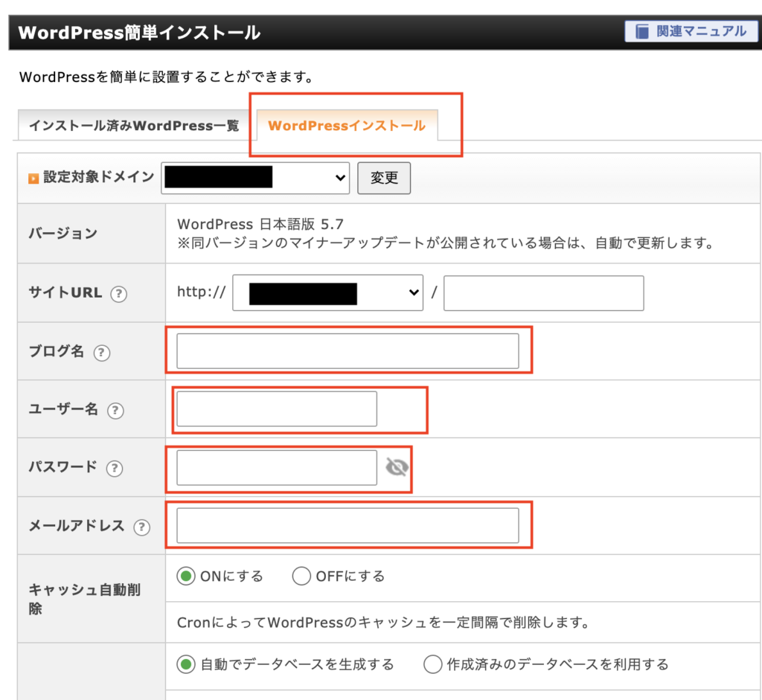
Task: Click the バージョン row label
Action: [x=63, y=234]
